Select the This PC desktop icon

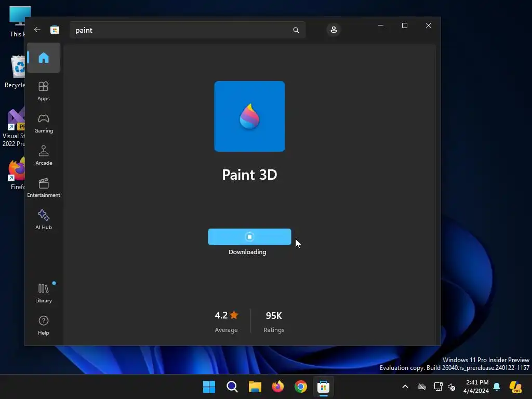pos(18,22)
